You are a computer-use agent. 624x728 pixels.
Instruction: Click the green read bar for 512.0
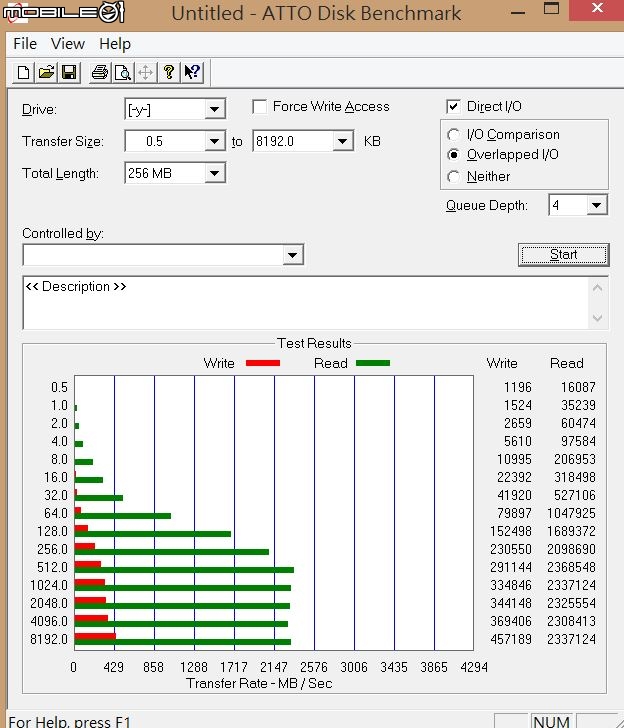184,570
